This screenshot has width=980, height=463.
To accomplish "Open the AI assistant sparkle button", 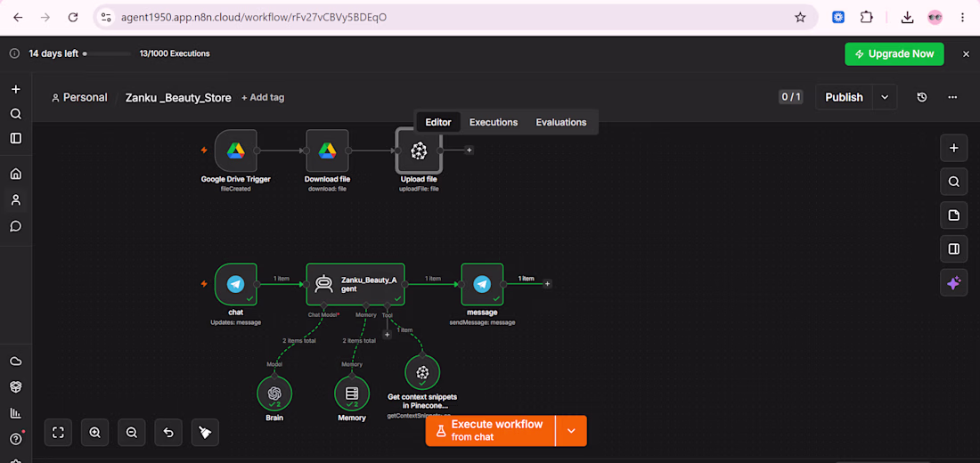I will tap(954, 283).
